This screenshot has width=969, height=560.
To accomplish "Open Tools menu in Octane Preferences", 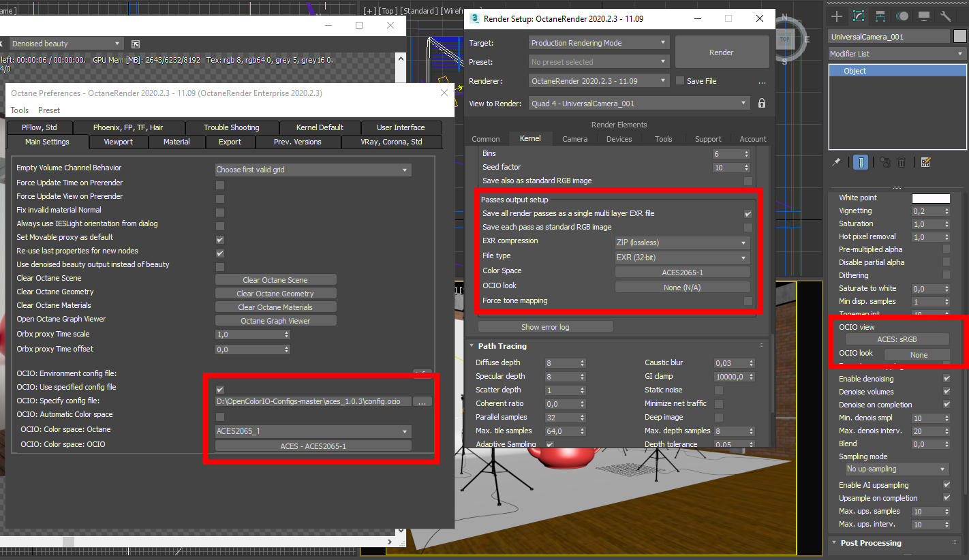I will (x=20, y=110).
